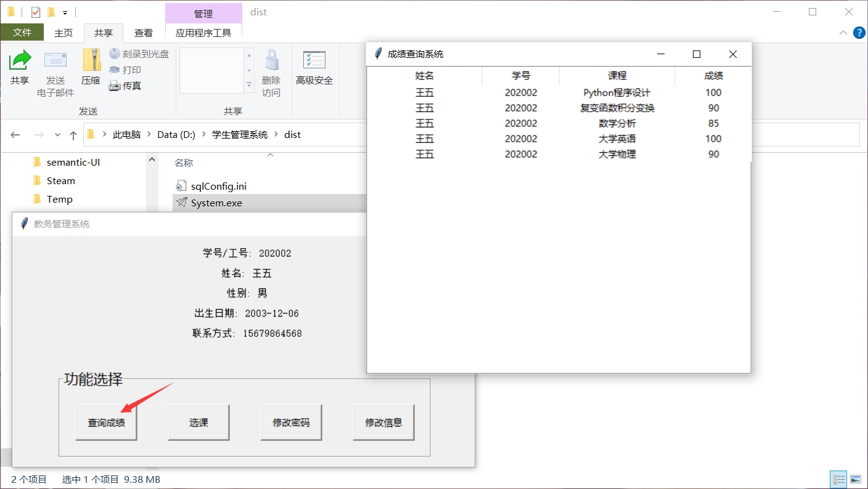Click the feather icon of 教务管理系统 window

(25, 224)
